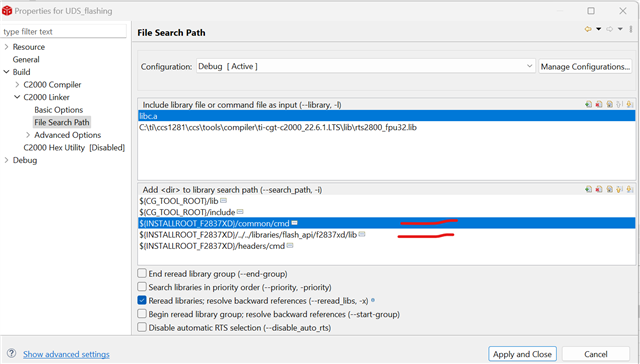Enable Disable automatic RTS selection checkbox
640x364 pixels.
click(x=142, y=327)
